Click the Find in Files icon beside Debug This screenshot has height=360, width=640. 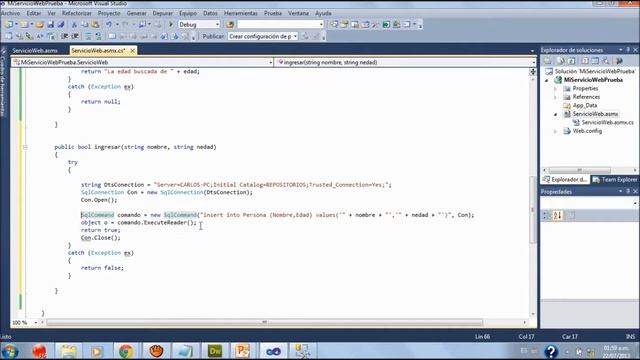tap(230, 24)
